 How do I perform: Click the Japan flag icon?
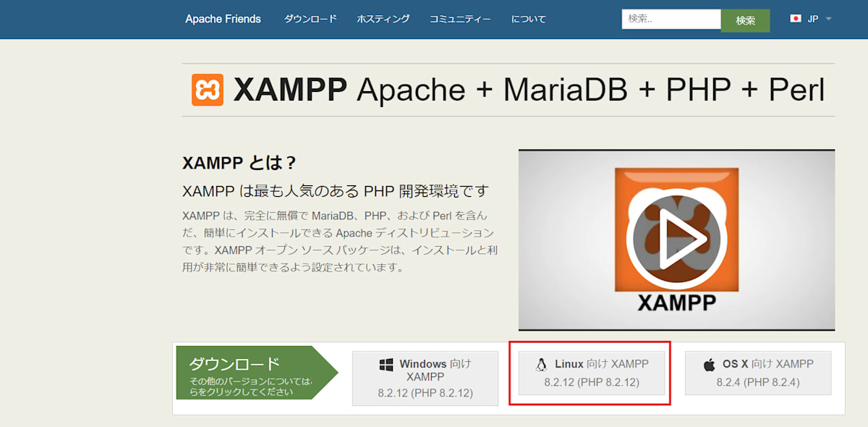[796, 19]
